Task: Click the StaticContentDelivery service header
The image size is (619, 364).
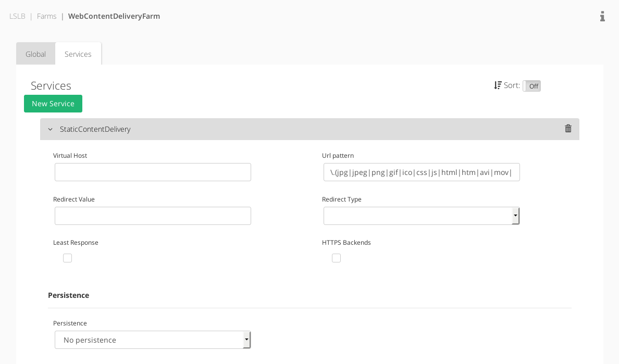Action: [309, 129]
